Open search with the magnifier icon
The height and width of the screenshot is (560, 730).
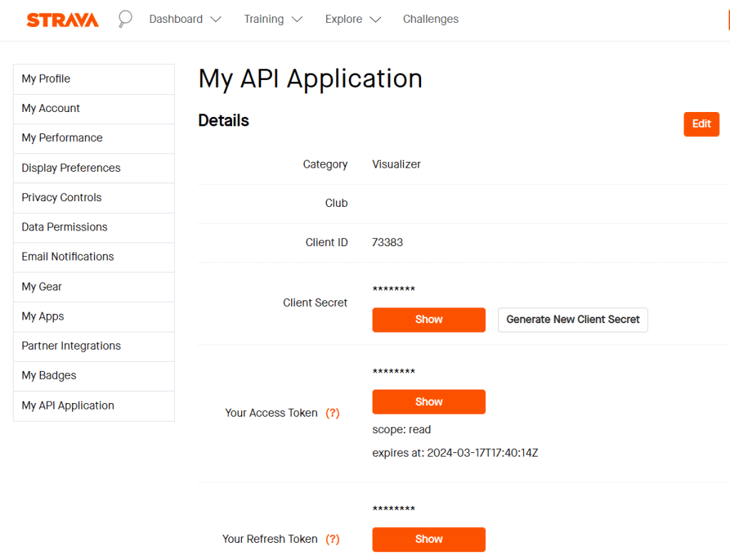pyautogui.click(x=125, y=19)
